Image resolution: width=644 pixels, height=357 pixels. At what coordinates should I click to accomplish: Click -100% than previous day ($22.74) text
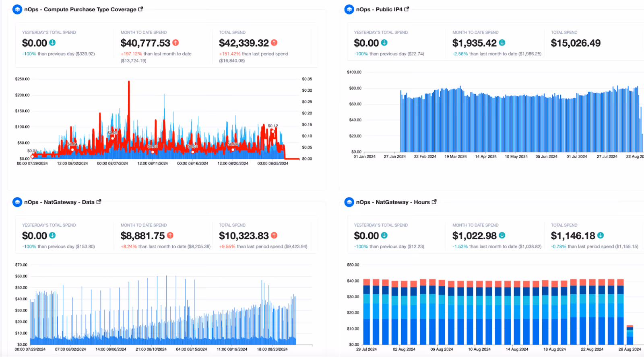389,54
